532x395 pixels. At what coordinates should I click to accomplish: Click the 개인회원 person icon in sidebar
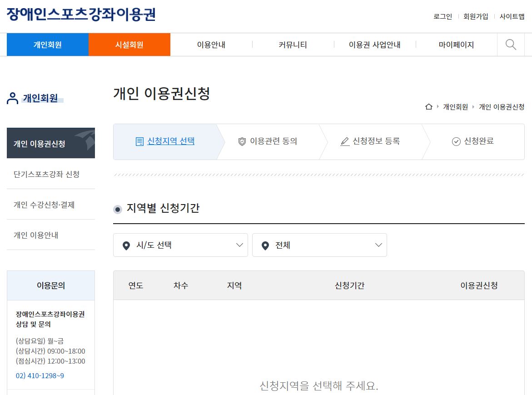point(11,98)
